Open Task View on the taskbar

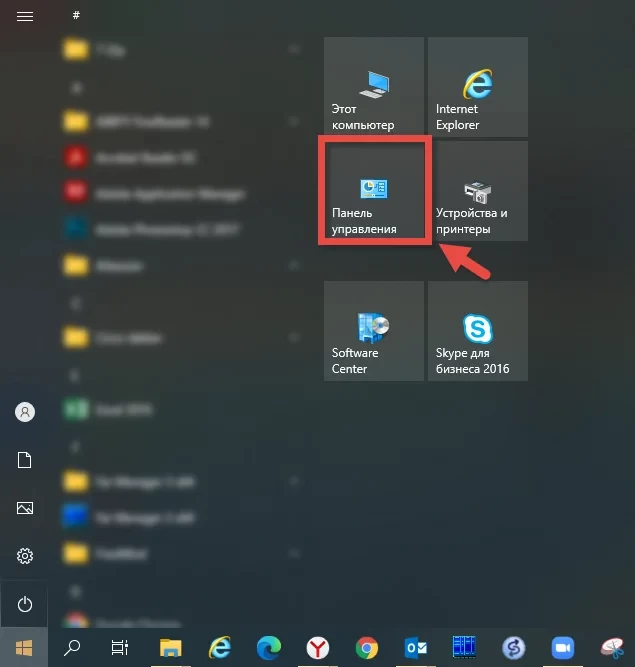(x=120, y=648)
